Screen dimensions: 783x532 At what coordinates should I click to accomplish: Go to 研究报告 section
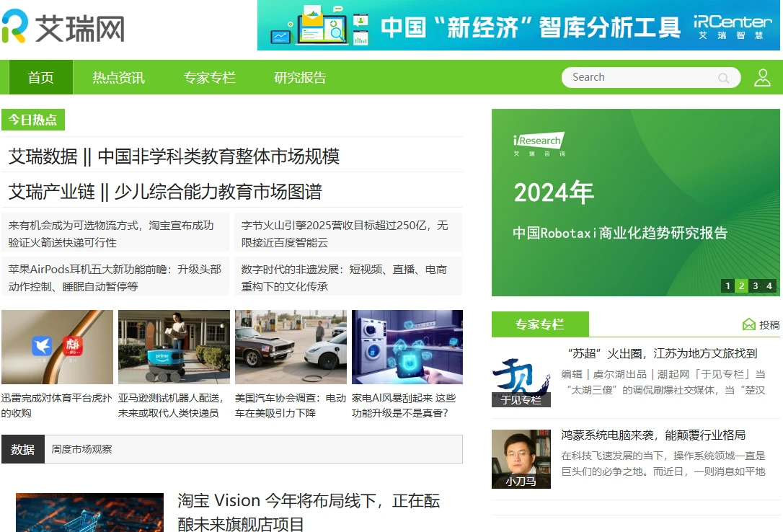(300, 78)
